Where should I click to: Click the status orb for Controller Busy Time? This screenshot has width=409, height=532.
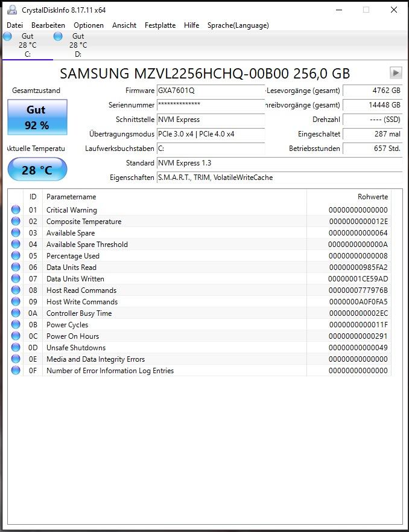point(16,313)
